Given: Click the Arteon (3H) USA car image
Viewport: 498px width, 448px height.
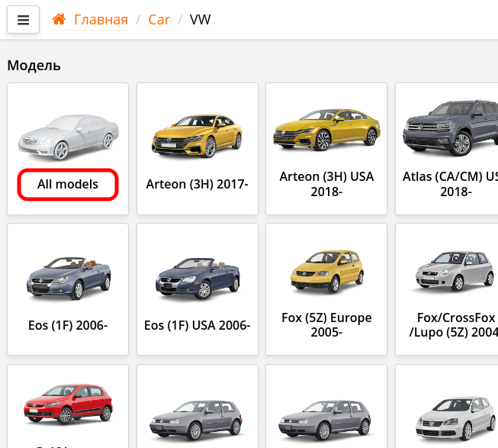Looking at the screenshot, I should [326, 130].
